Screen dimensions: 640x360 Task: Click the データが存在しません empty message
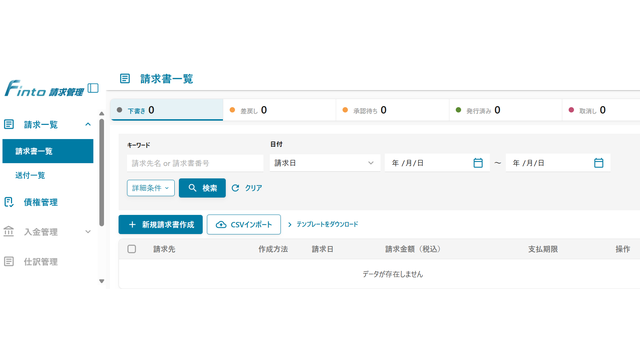click(393, 274)
